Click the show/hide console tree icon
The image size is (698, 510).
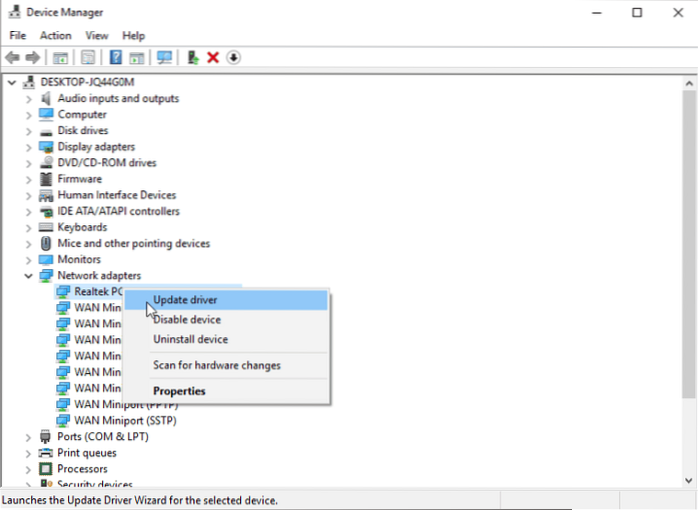click(61, 58)
